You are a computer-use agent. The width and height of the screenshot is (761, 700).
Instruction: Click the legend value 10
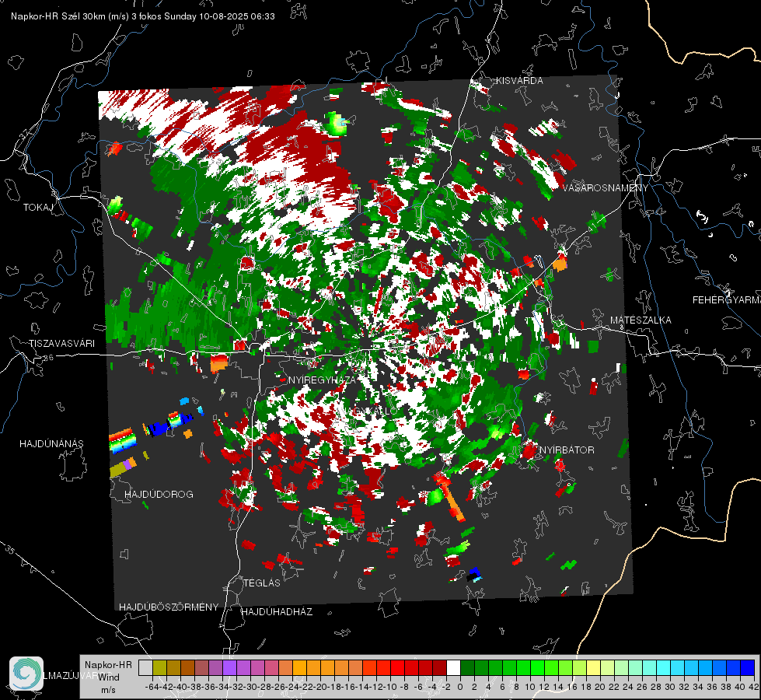click(x=530, y=687)
